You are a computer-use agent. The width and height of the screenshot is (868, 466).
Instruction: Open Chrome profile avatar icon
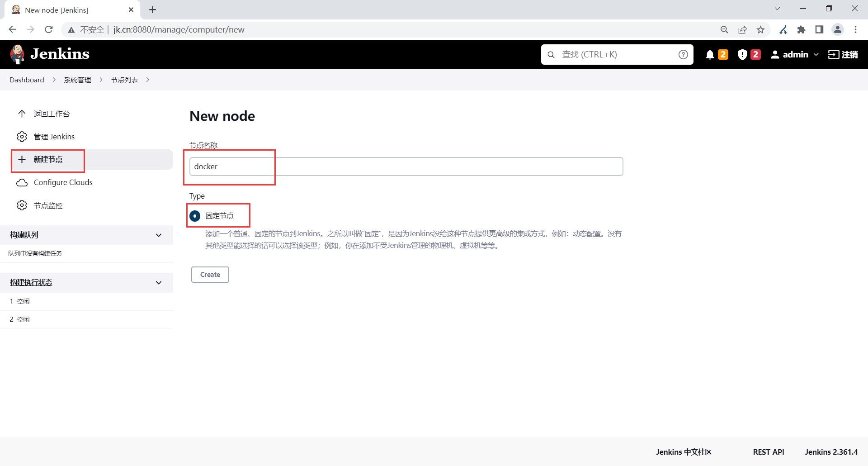(x=838, y=29)
